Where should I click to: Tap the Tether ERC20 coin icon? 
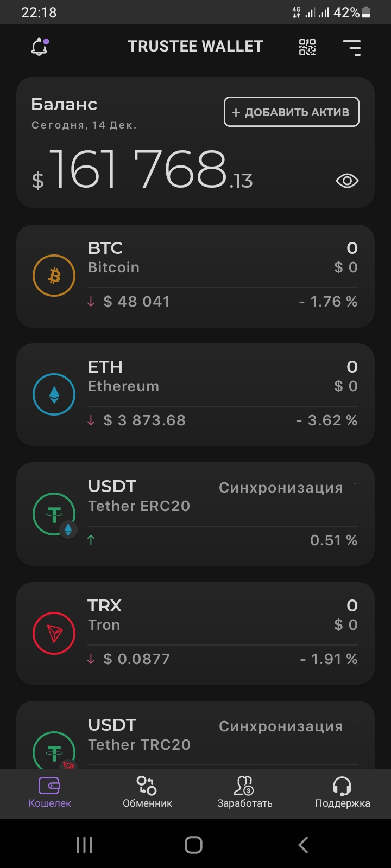pos(54,514)
